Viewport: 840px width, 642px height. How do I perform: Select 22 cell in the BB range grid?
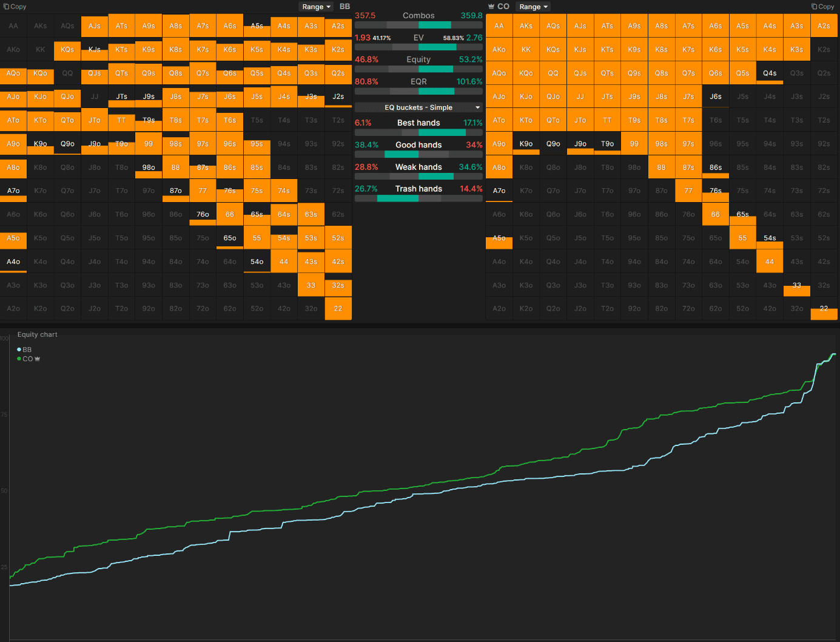[x=338, y=308]
